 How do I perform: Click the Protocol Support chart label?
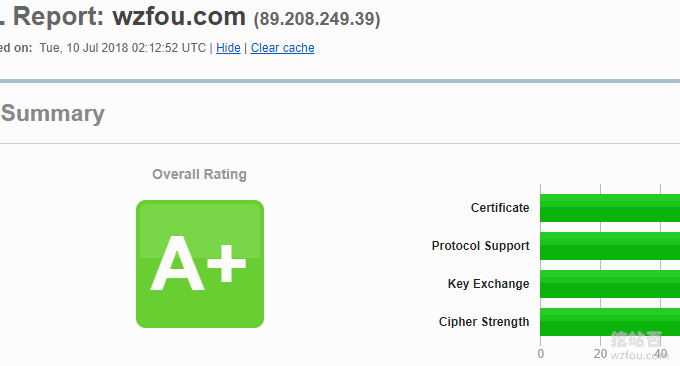[x=481, y=246]
